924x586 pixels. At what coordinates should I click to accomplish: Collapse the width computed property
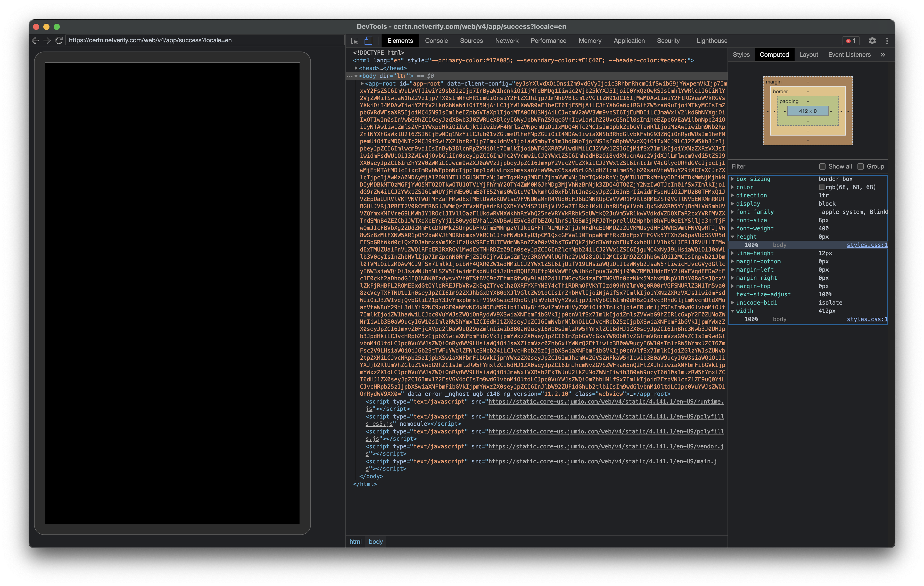coord(732,311)
